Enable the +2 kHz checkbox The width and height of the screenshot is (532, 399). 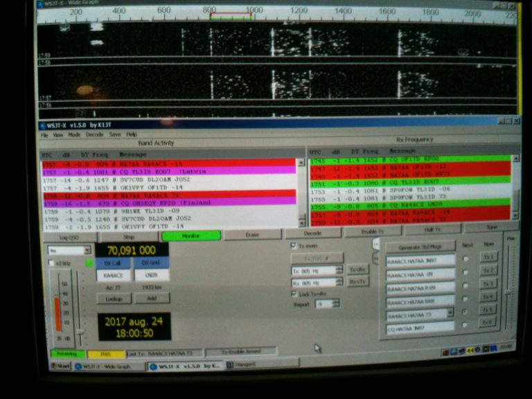pos(51,263)
